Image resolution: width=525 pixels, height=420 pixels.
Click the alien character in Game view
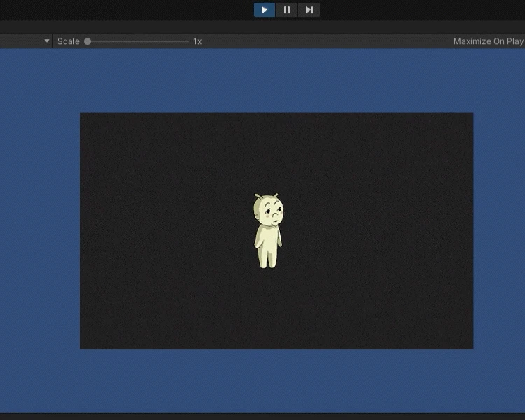click(x=269, y=231)
